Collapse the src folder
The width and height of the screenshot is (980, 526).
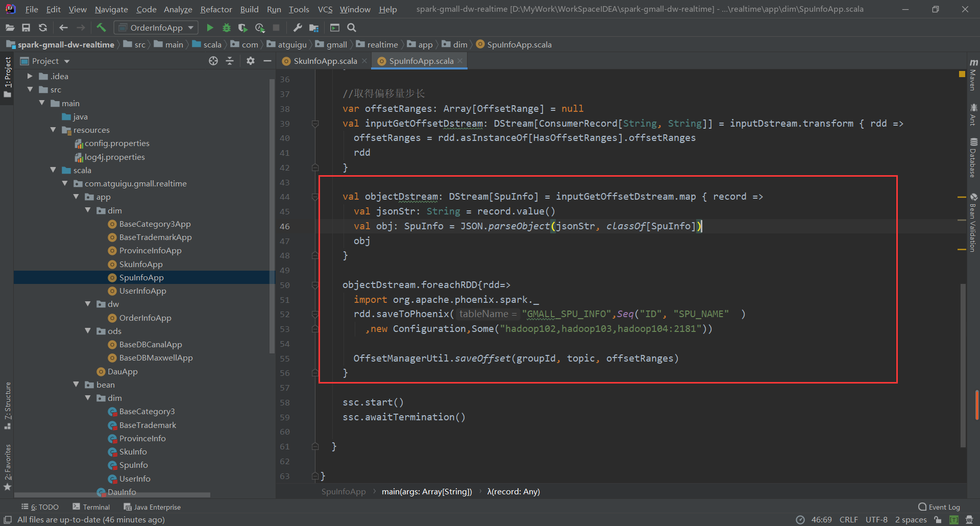pos(30,89)
